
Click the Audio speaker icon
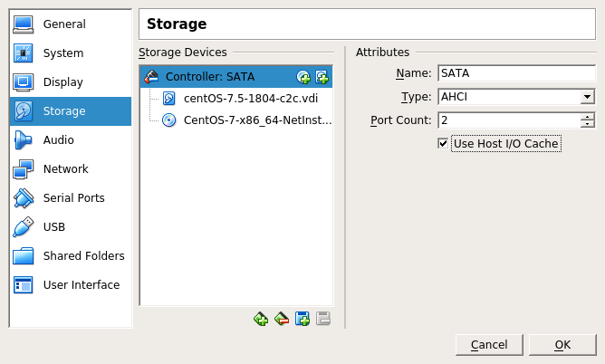[24, 140]
